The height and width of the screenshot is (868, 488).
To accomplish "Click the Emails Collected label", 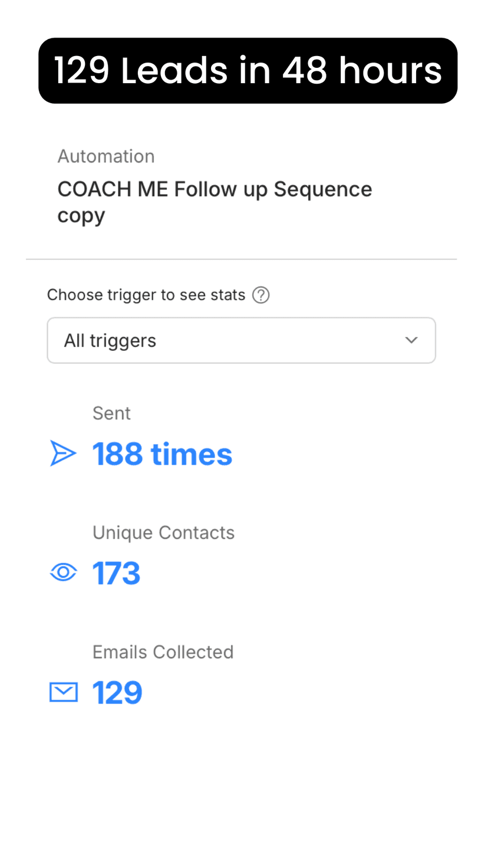I will pos(163,652).
